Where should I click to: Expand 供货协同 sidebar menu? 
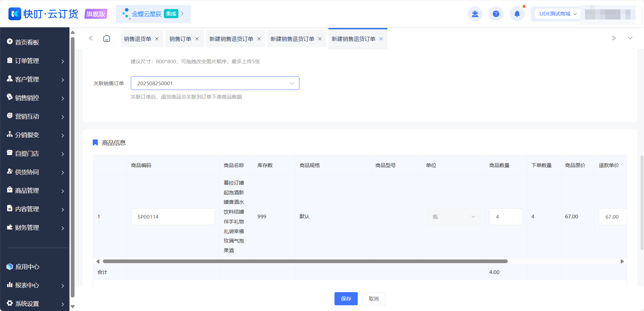click(35, 172)
